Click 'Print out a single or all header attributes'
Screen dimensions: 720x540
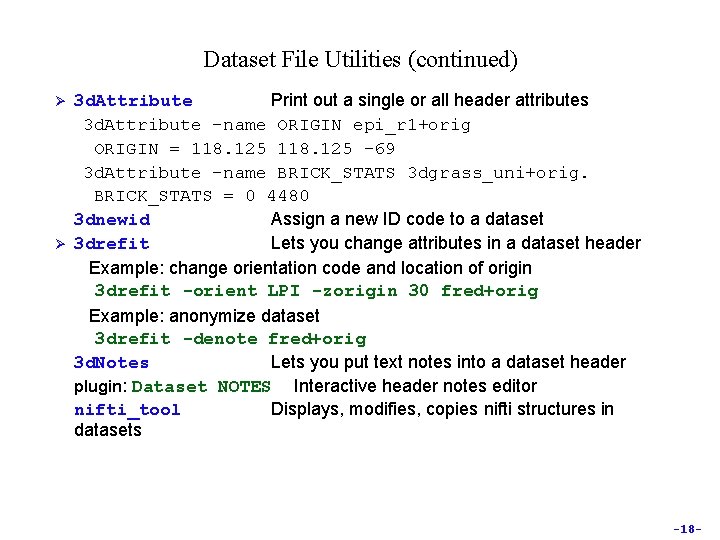coord(429,100)
